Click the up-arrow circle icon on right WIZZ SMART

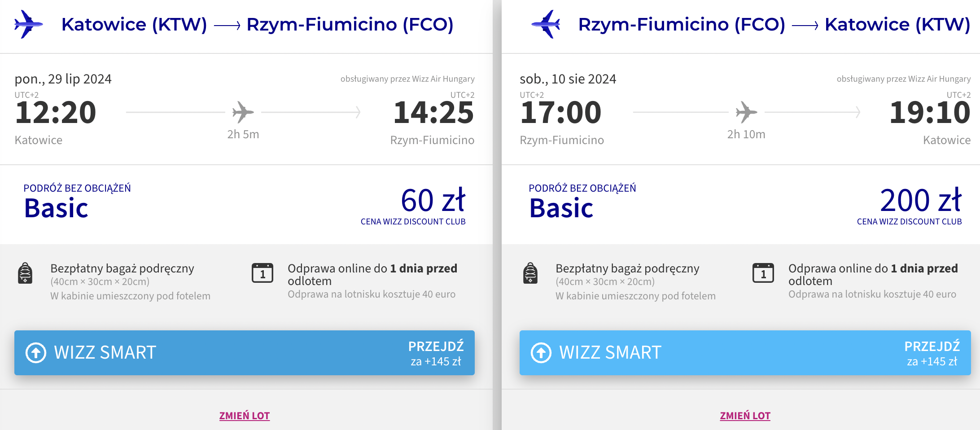pyautogui.click(x=541, y=353)
